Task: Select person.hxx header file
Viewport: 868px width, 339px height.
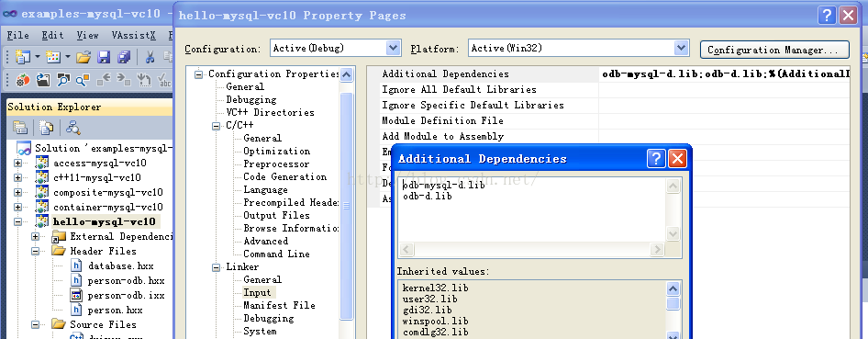Action: (115, 311)
